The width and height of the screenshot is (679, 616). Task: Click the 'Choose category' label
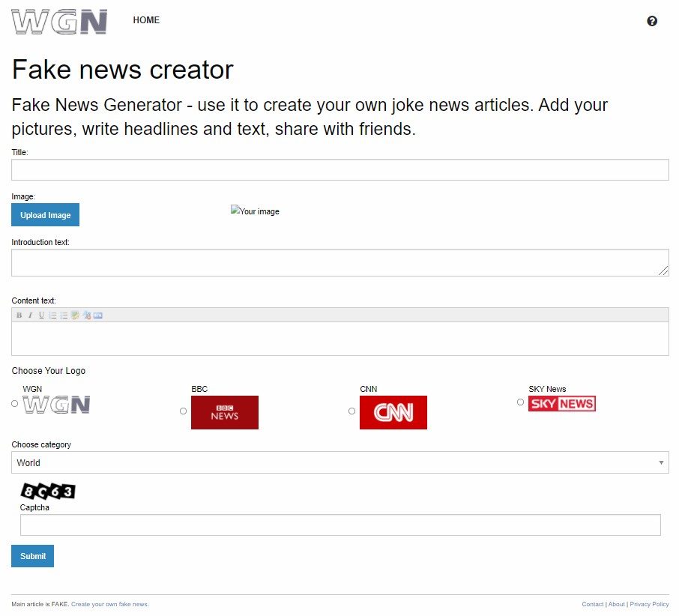tap(41, 444)
